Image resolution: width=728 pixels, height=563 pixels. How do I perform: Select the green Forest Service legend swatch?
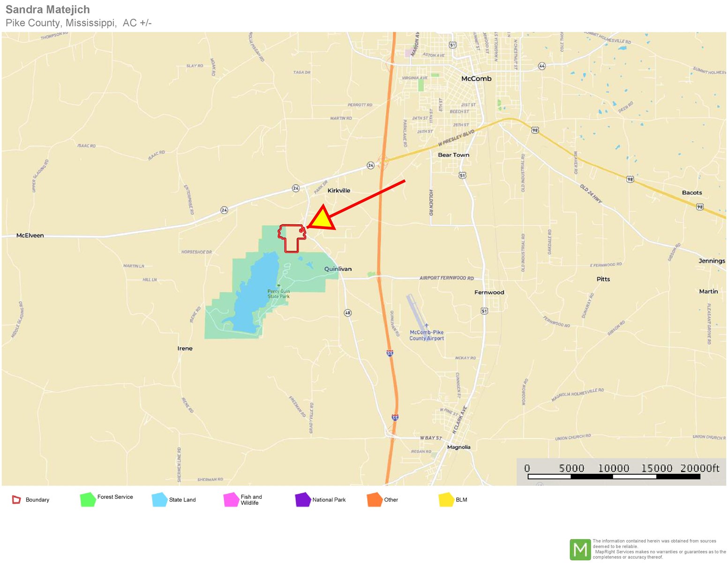tap(88, 500)
